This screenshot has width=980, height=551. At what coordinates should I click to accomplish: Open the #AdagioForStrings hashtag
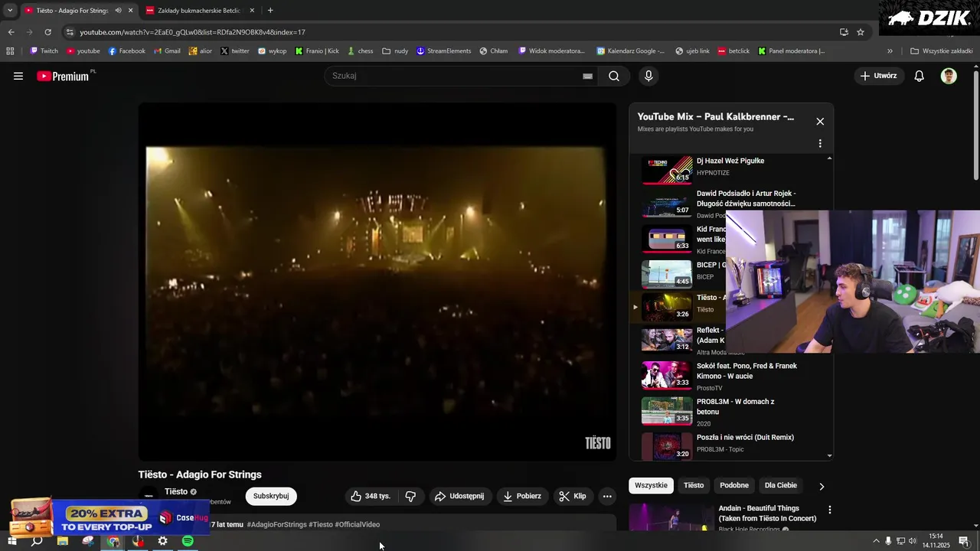point(276,524)
